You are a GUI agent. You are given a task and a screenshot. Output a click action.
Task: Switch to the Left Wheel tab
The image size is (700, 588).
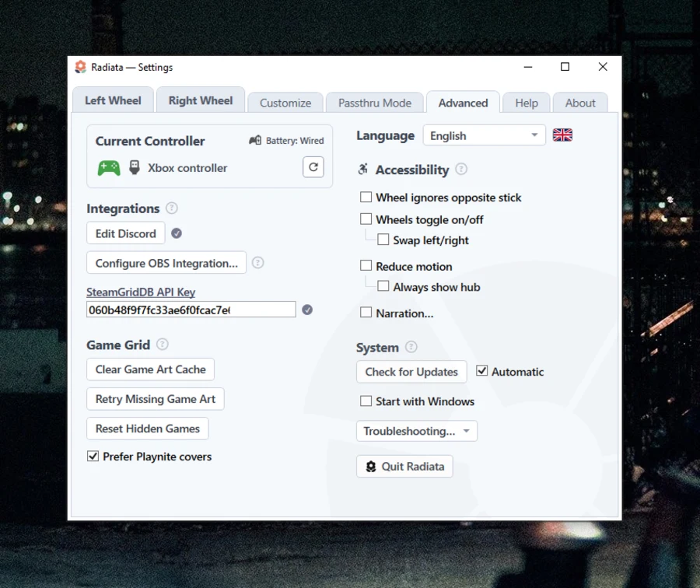tap(113, 100)
